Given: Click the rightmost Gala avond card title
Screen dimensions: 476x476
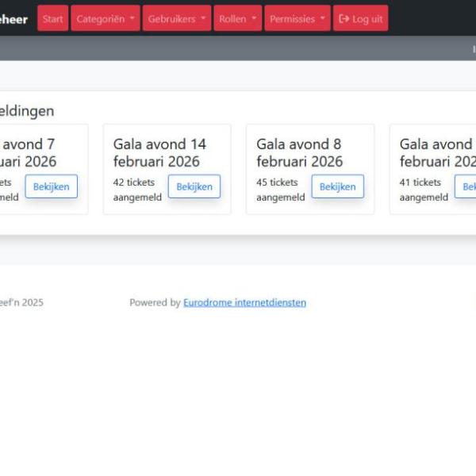Looking at the screenshot, I should (437, 153).
